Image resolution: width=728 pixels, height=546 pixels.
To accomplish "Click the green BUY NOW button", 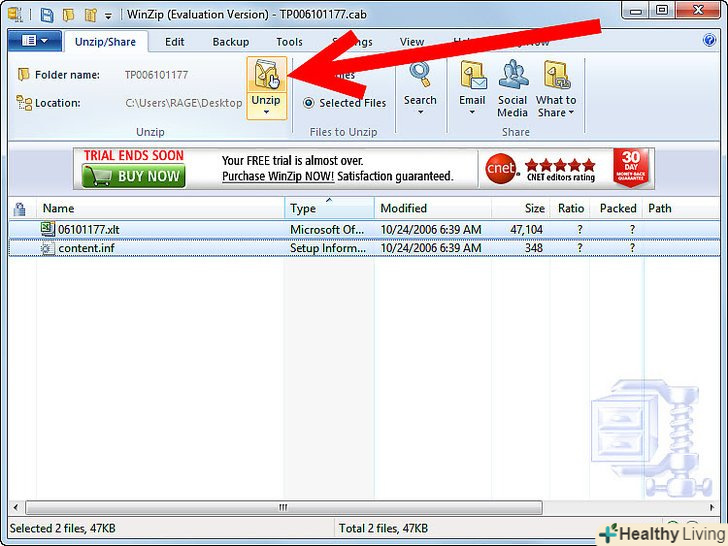I will pyautogui.click(x=134, y=176).
